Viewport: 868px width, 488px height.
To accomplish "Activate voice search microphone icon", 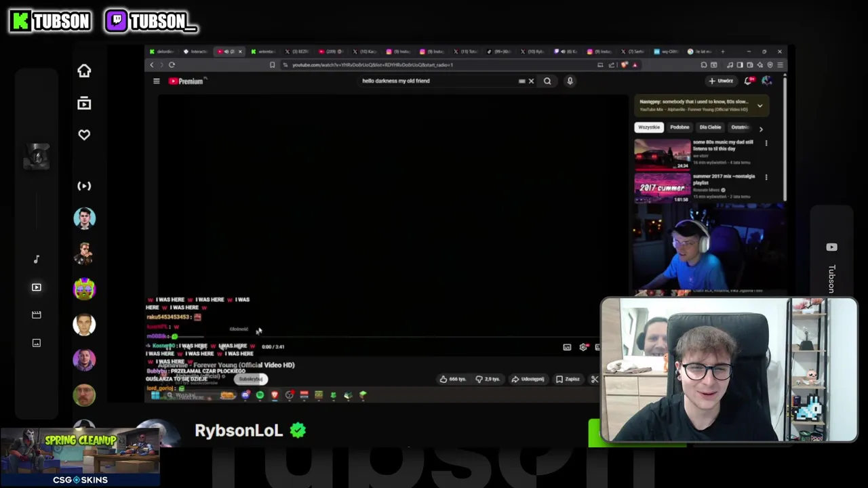I will [x=570, y=81].
